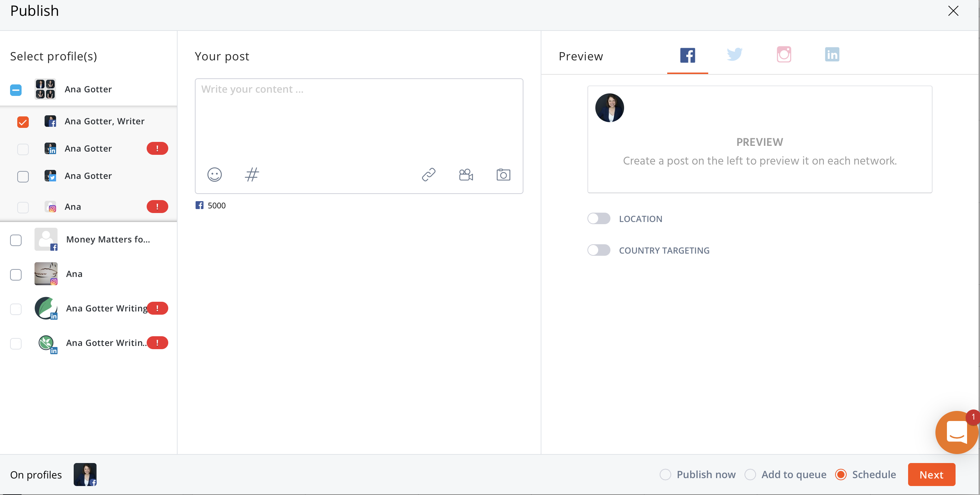Screen dimensions: 980x495
Task: Choose the Publish now option
Action: [665, 475]
